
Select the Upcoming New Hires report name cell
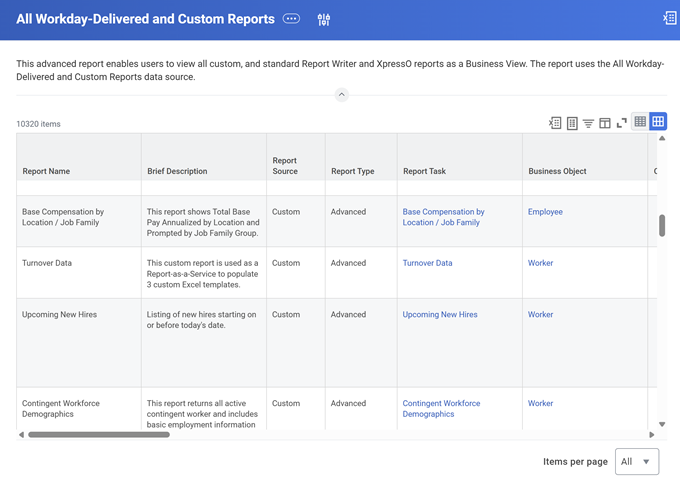click(x=79, y=343)
